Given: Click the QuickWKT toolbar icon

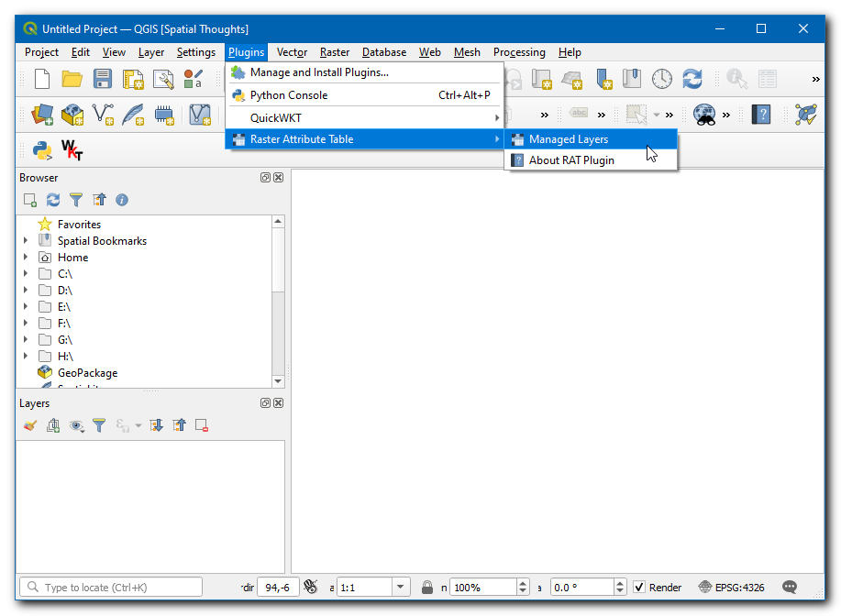Looking at the screenshot, I should tap(72, 149).
